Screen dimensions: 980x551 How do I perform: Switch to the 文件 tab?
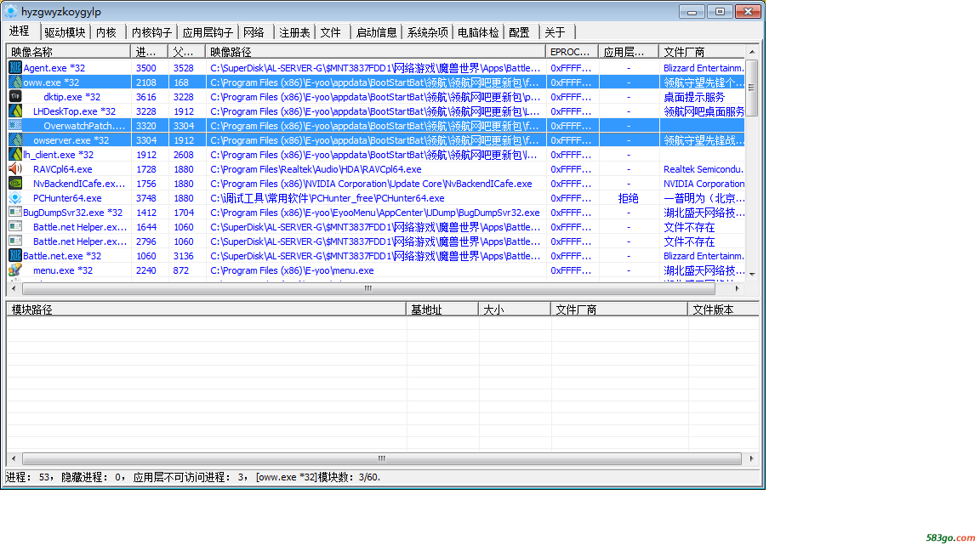click(x=331, y=32)
